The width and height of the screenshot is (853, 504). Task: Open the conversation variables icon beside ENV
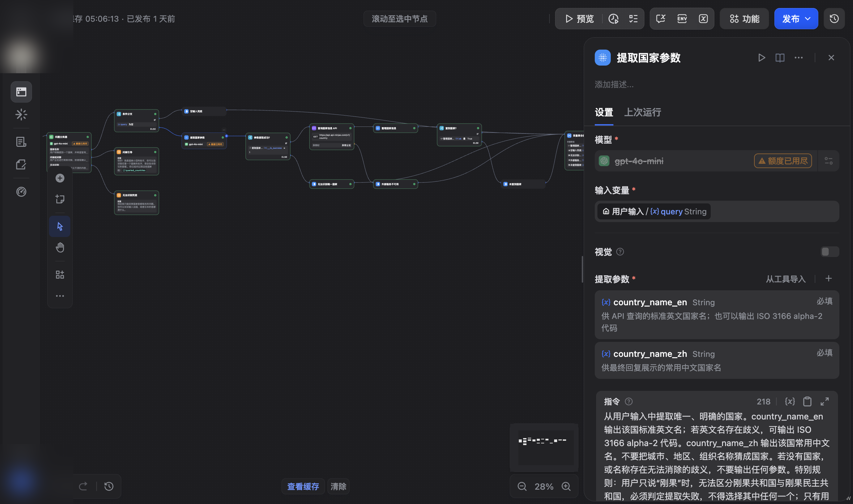click(x=661, y=19)
